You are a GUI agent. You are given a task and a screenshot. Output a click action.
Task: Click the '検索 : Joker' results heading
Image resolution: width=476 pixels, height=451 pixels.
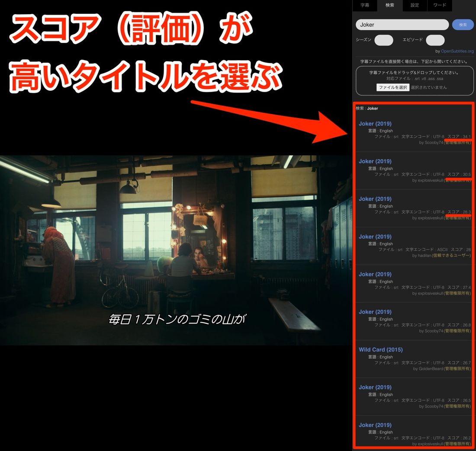click(x=367, y=108)
